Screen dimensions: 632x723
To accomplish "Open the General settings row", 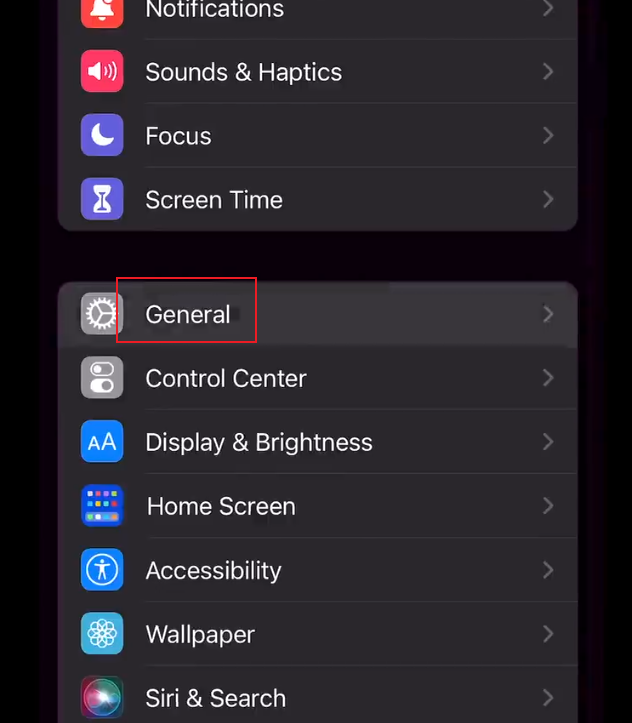I will (x=318, y=314).
